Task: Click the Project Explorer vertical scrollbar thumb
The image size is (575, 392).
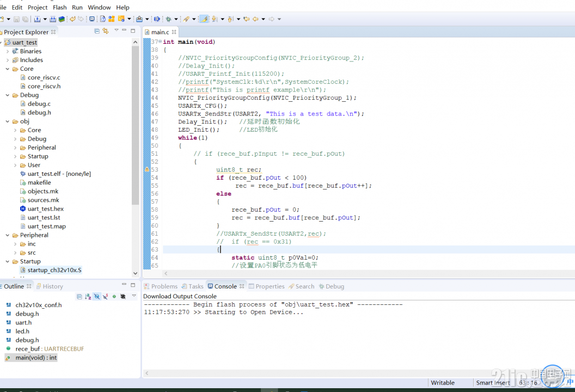Action: pos(136,125)
